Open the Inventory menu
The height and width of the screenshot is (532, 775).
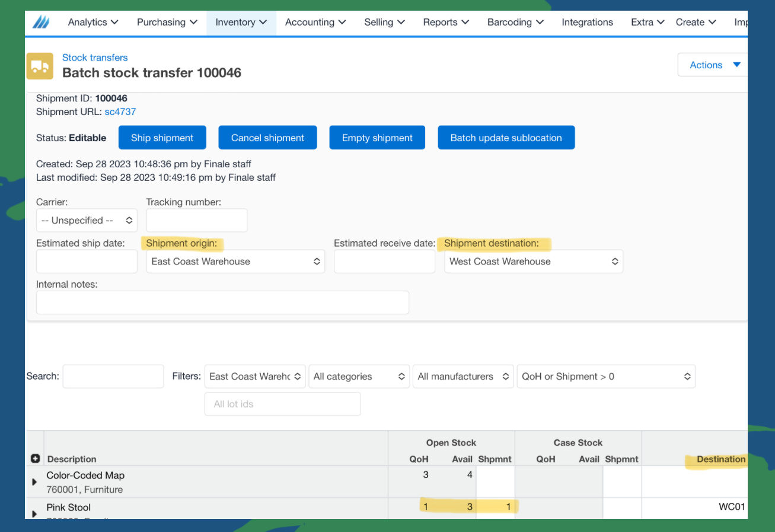coord(241,22)
